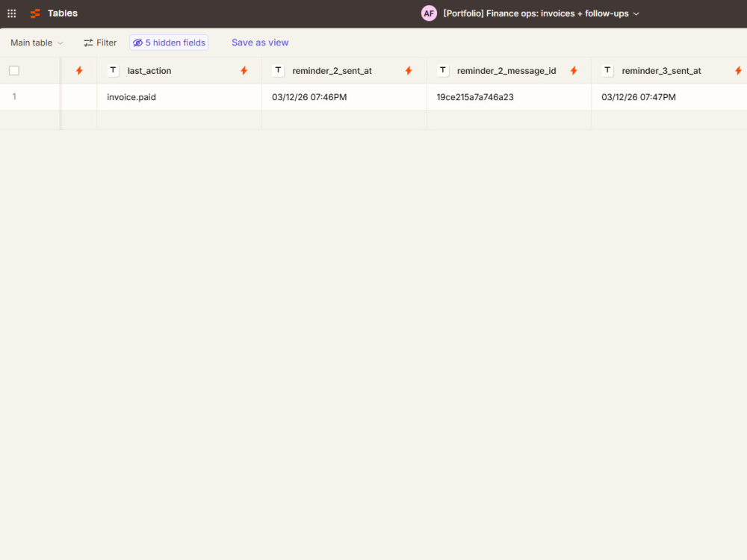
Task: Select the reminder_2_message_id column header
Action: point(509,70)
